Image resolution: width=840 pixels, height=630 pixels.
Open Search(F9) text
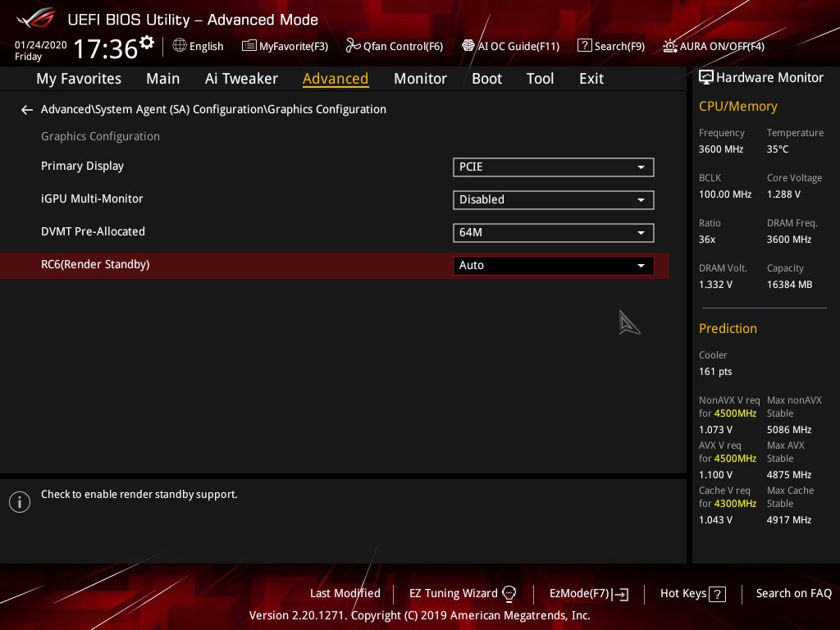[x=619, y=46]
